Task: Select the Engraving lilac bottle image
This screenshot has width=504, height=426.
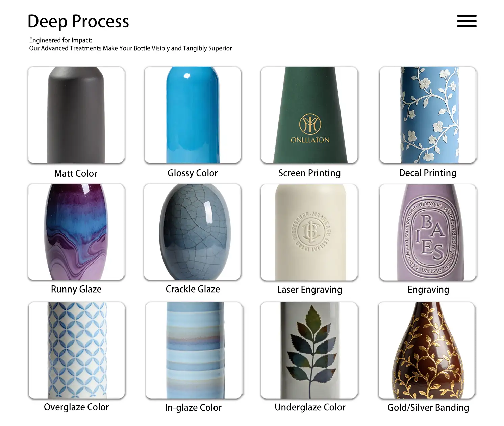Action: click(428, 232)
